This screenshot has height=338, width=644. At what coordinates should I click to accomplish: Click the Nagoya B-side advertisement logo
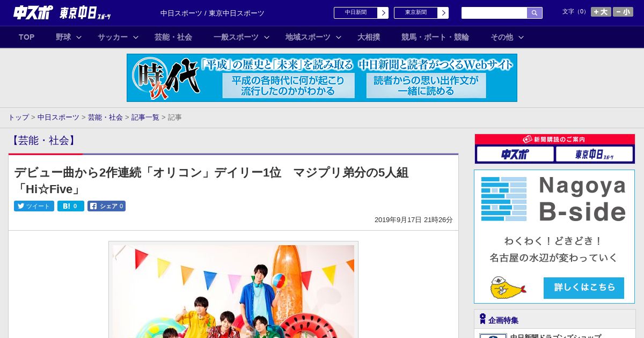point(554,199)
